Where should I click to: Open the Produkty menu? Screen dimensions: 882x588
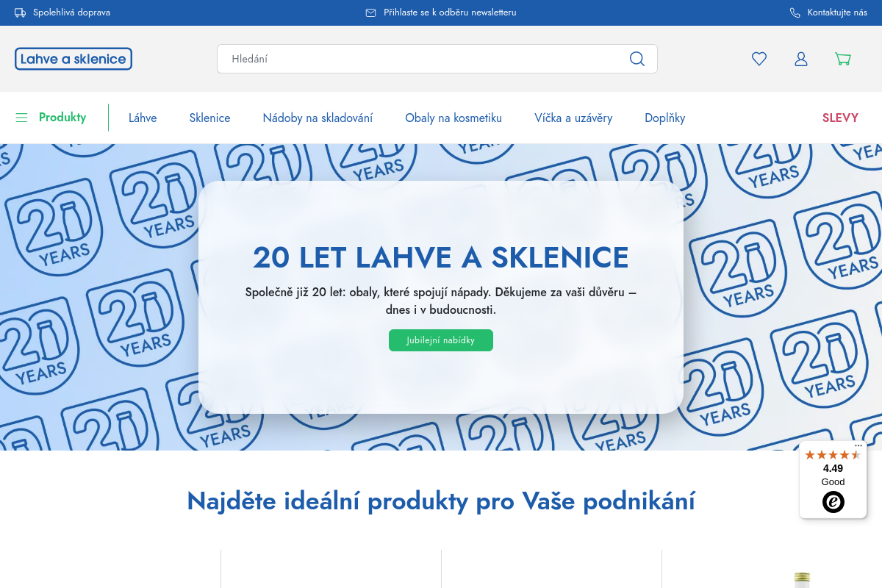62,118
